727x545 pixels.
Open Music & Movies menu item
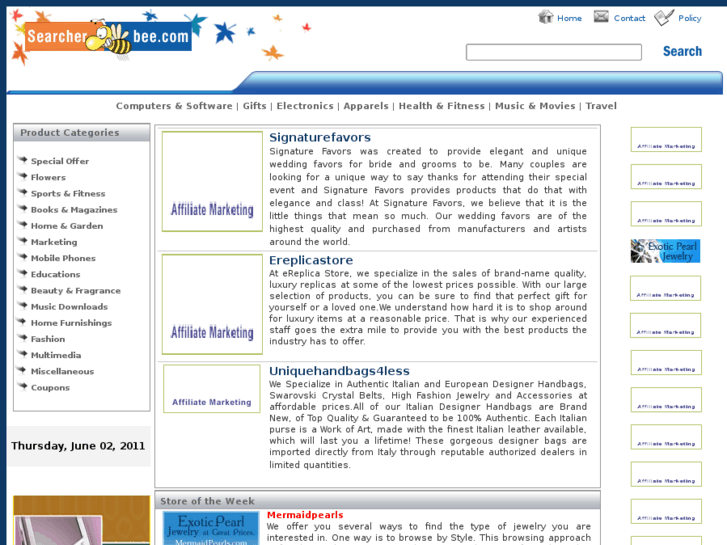pos(535,106)
